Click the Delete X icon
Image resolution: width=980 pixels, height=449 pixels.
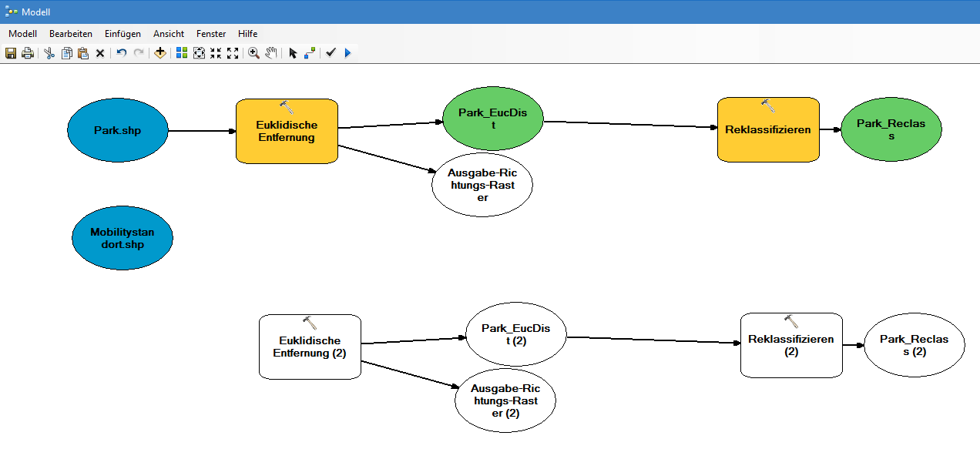100,53
